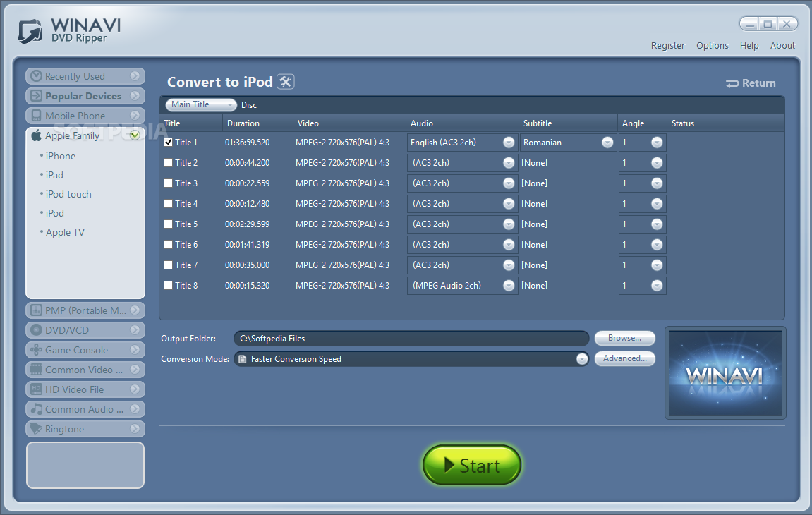The width and height of the screenshot is (812, 515).
Task: Open Title 8 MPEG Audio dropdown
Action: [509, 286]
